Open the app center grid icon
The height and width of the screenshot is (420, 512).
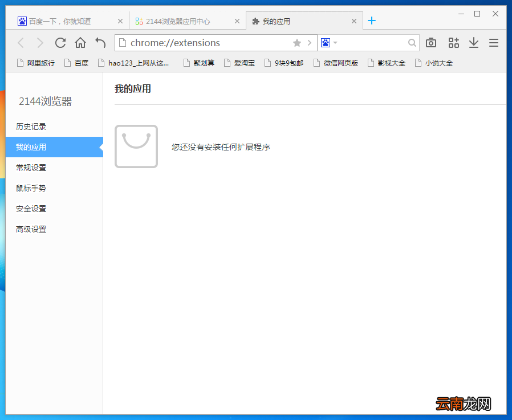(453, 43)
